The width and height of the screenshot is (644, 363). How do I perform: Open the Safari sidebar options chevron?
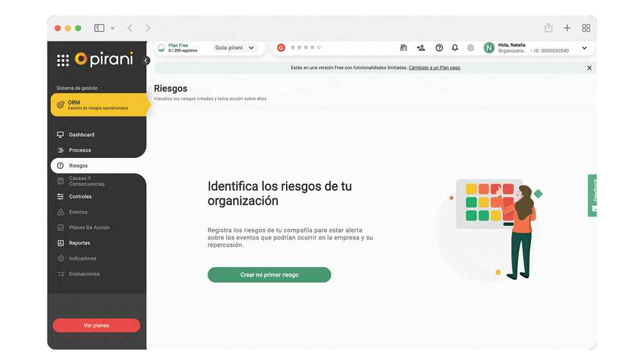pyautogui.click(x=113, y=28)
